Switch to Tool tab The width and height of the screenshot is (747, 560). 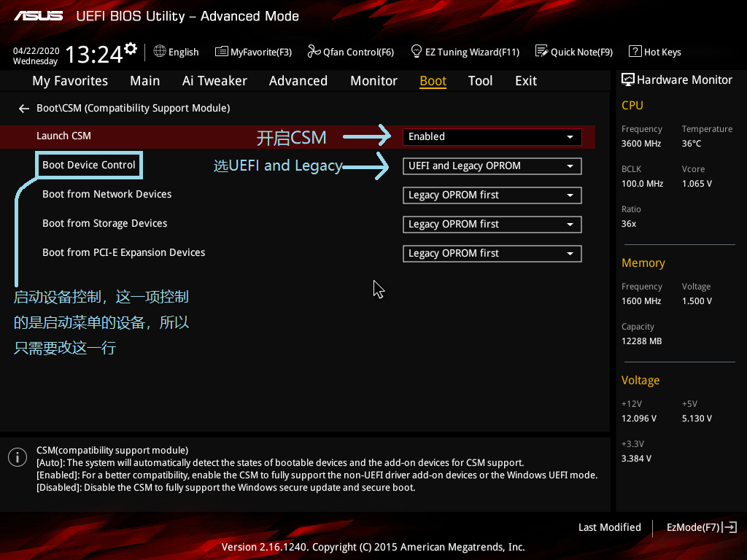[480, 81]
